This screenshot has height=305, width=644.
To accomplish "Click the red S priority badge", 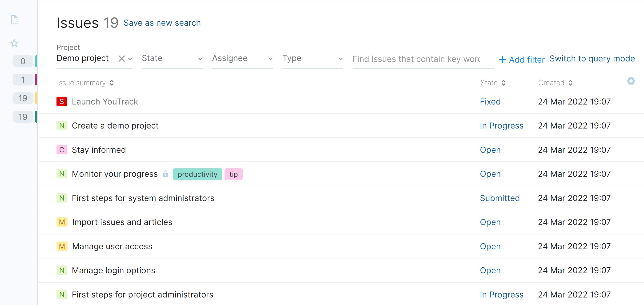I will (x=61, y=101).
